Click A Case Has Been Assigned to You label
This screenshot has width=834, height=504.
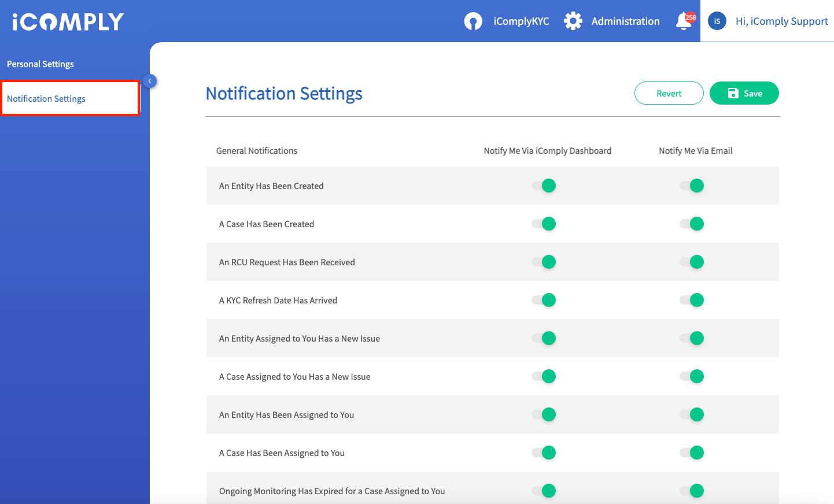[x=282, y=453]
